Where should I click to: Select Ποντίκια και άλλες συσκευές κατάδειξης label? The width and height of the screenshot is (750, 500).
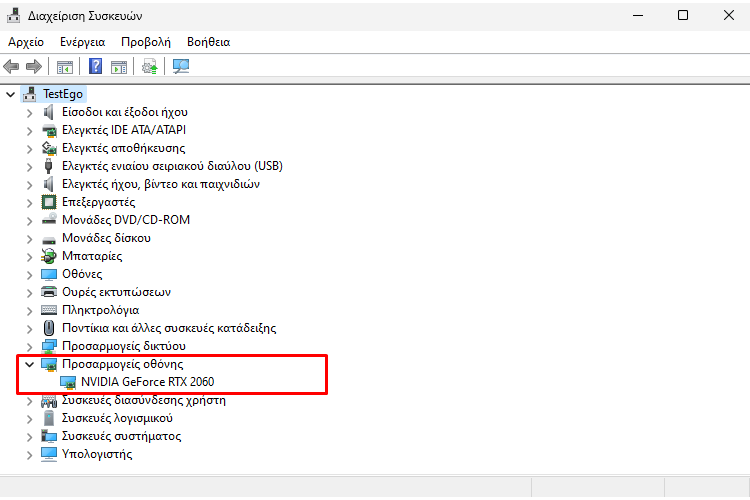(x=169, y=328)
